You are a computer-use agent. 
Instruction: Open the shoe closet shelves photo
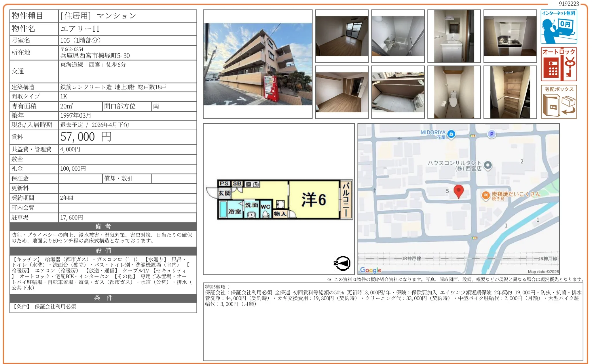click(x=510, y=92)
